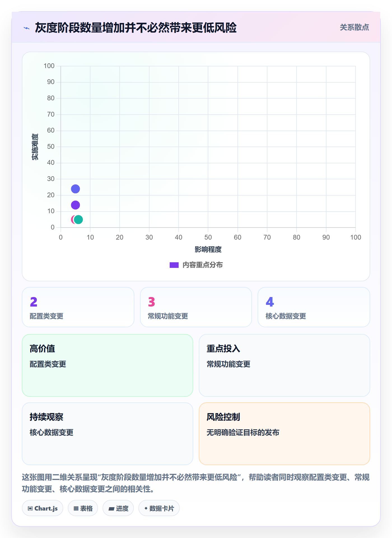The image size is (392, 538).
Task: Click the title 灰度阶段数量增加并不必然带来更低风险
Action: pyautogui.click(x=136, y=28)
